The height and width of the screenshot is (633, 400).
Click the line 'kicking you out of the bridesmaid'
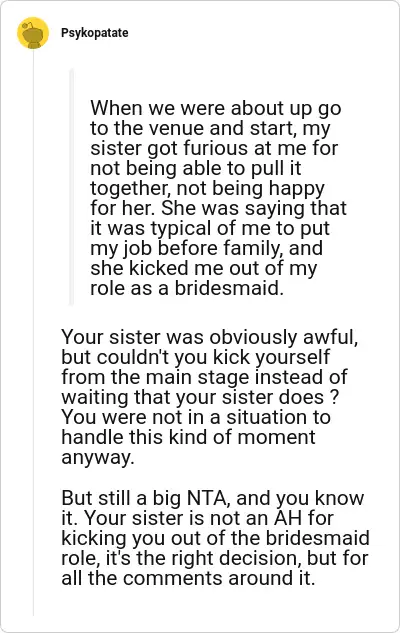coord(216,538)
